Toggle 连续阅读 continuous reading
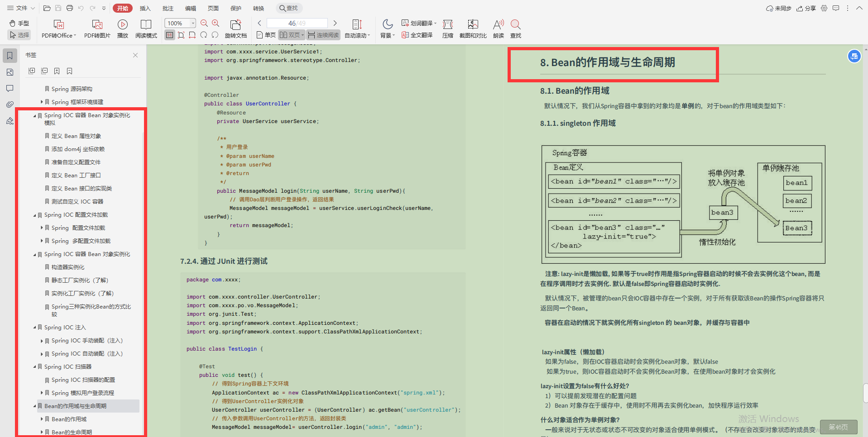This screenshot has width=868, height=437. click(x=323, y=35)
